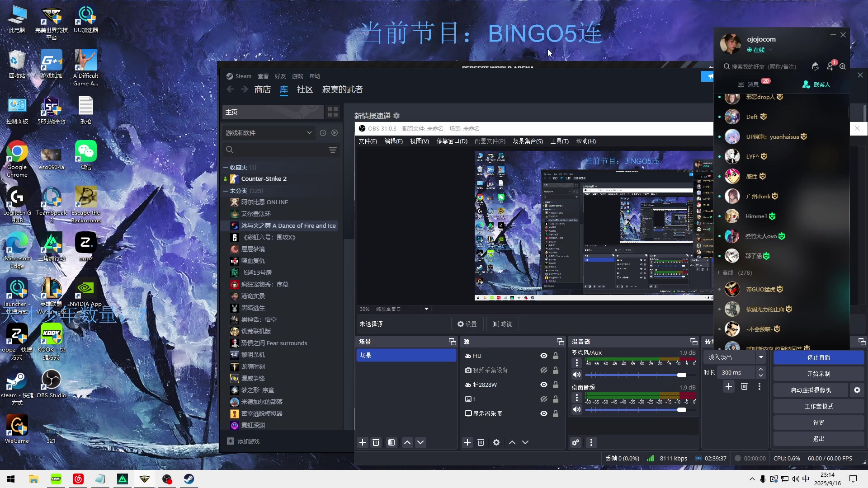This screenshot has width=868, height=488.
Task: Open OBS 文件(F) menu
Action: pyautogui.click(x=368, y=141)
